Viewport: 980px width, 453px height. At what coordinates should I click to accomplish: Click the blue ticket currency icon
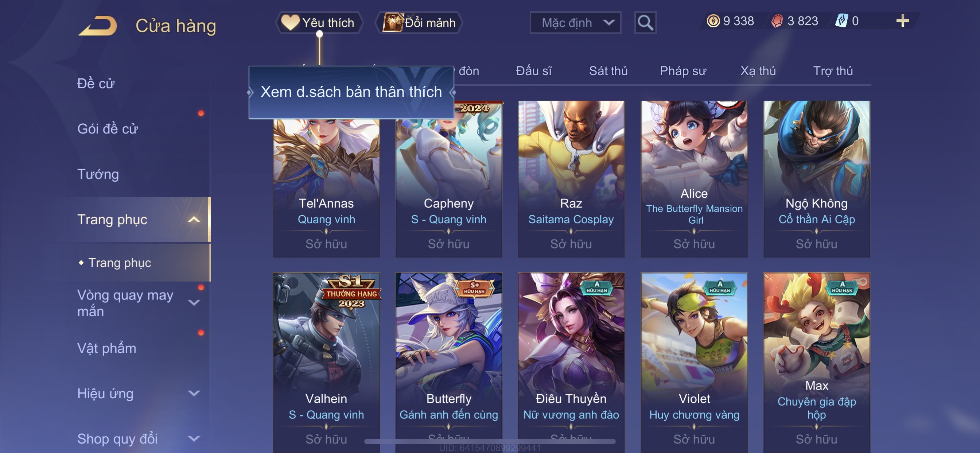pyautogui.click(x=841, y=21)
